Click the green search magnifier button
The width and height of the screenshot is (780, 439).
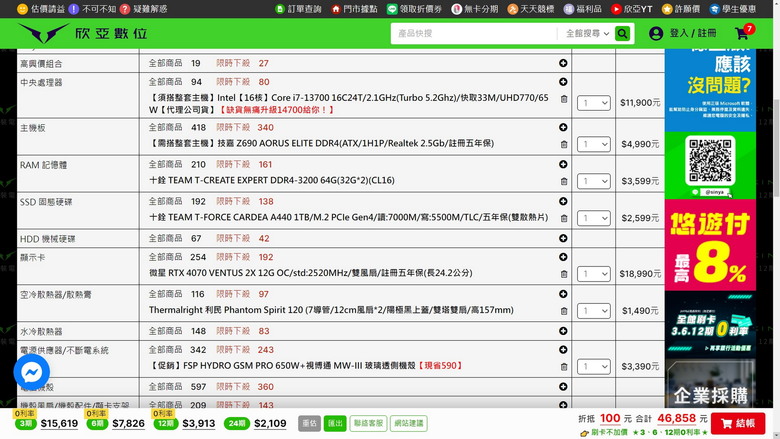tap(622, 33)
